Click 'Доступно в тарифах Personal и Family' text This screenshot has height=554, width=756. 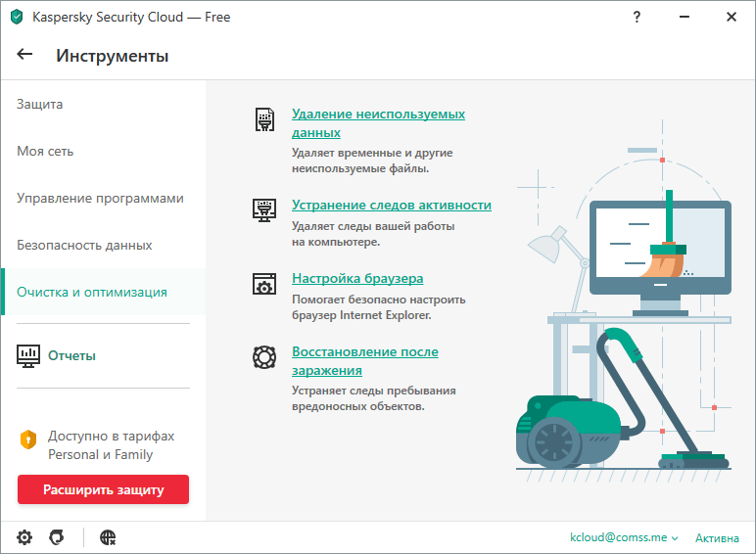coord(111,445)
